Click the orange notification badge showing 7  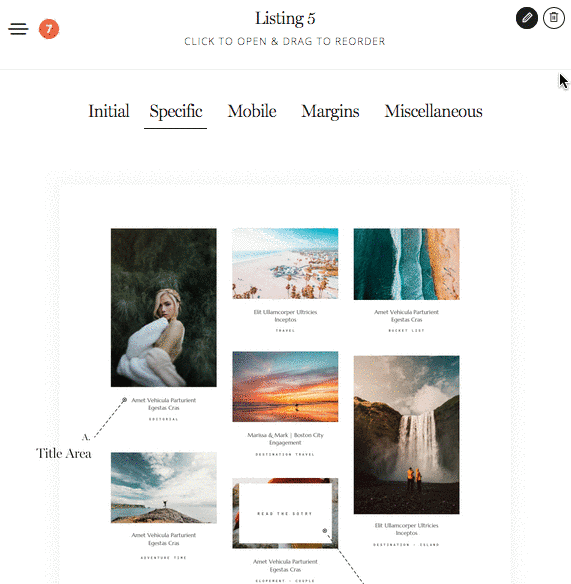pos(49,29)
